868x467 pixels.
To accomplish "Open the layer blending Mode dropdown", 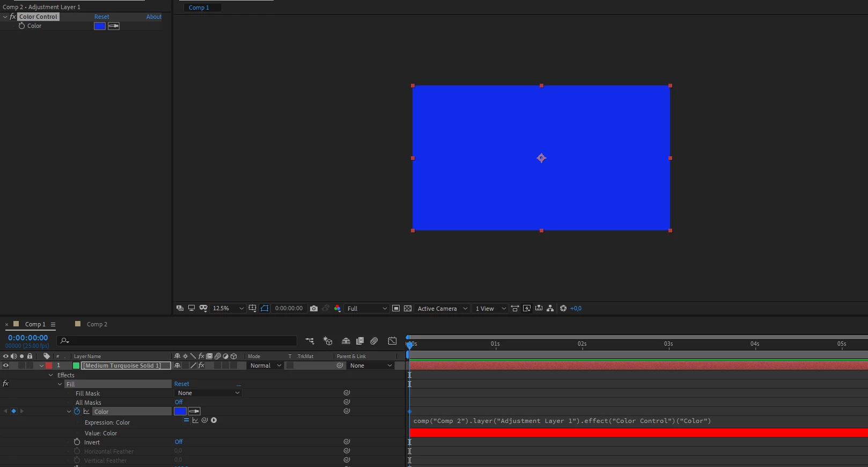I will point(266,366).
